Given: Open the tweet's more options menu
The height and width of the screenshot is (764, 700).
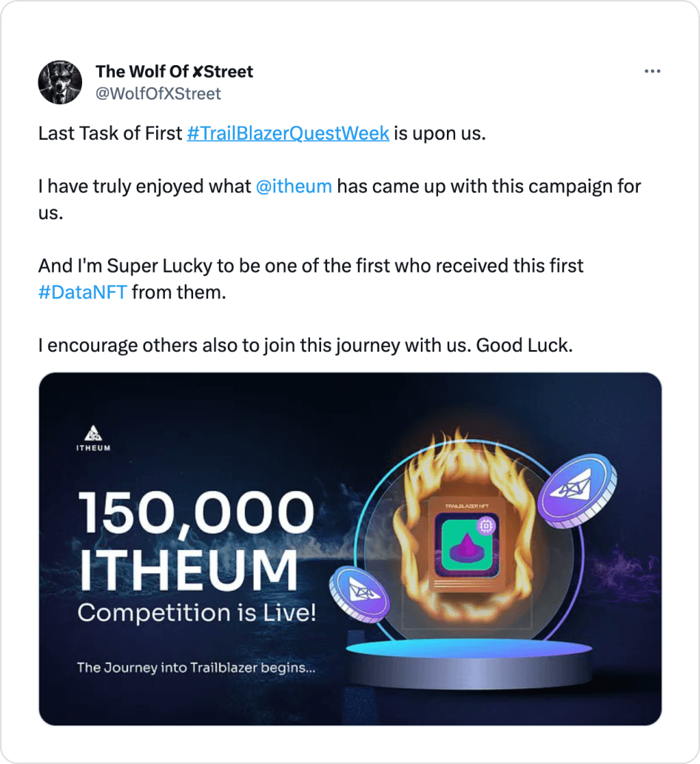Looking at the screenshot, I should point(653,70).
